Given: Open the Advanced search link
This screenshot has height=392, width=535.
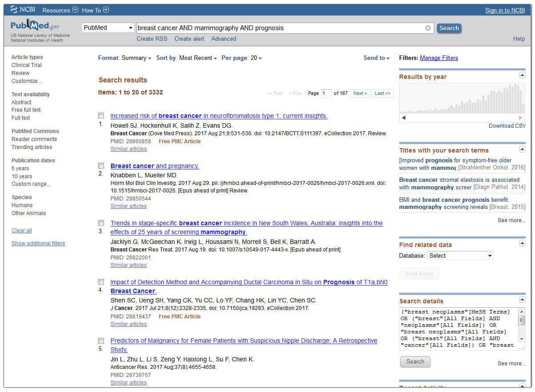Looking at the screenshot, I should [224, 39].
